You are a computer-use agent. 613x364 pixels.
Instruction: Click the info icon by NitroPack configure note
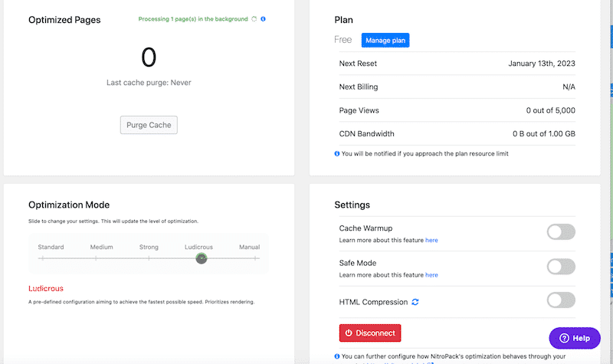click(x=337, y=356)
